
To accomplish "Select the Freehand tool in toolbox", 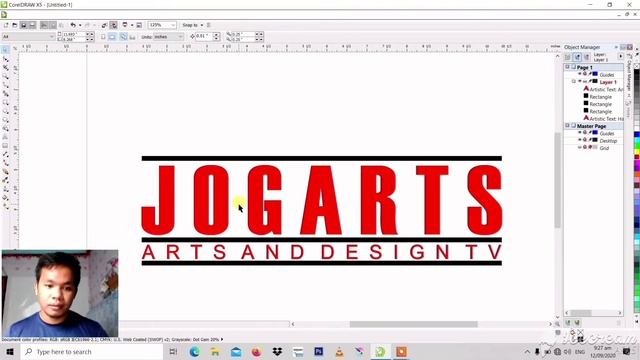I will click(x=5, y=85).
